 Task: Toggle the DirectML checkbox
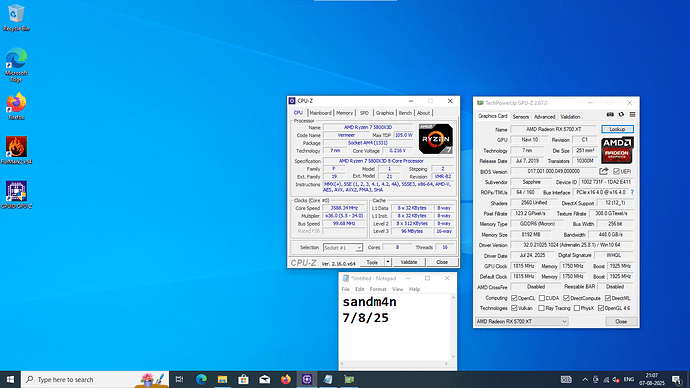(608, 298)
